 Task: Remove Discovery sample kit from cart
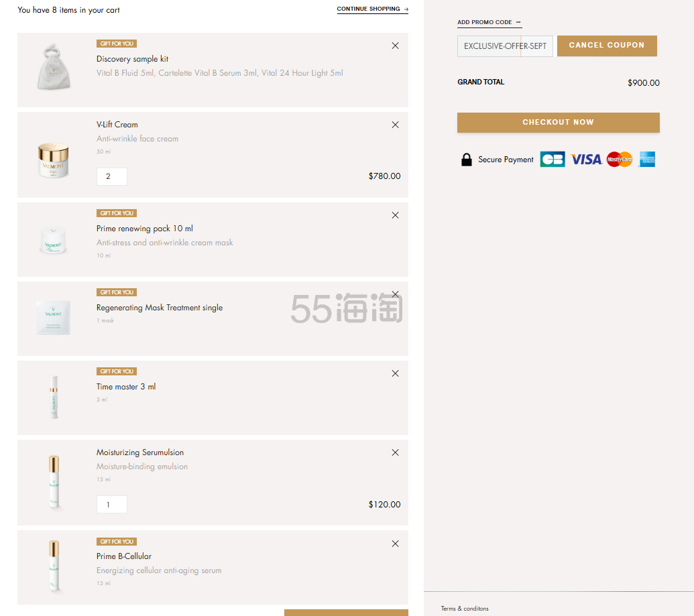pos(395,46)
